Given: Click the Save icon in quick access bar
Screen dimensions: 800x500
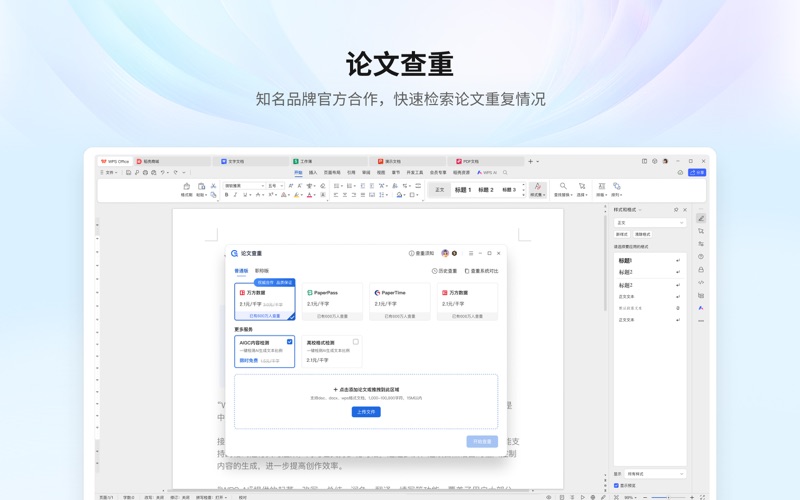Looking at the screenshot, I should (x=129, y=172).
